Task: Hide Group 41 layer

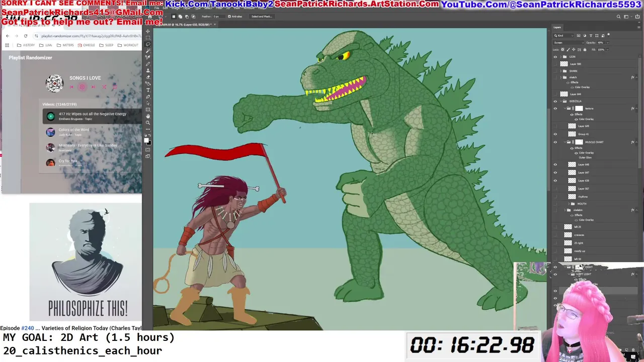Action: tap(555, 134)
